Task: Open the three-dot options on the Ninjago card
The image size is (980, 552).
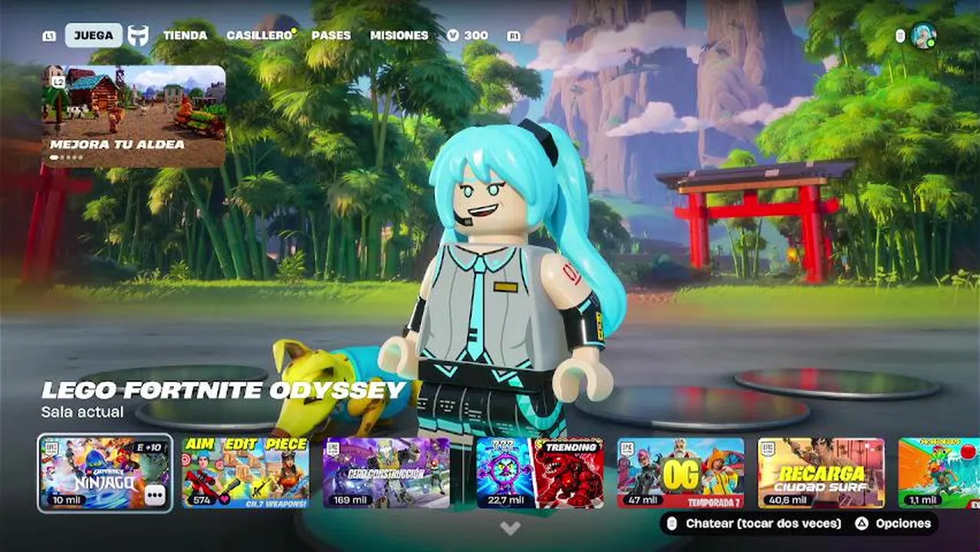Action: click(x=155, y=495)
